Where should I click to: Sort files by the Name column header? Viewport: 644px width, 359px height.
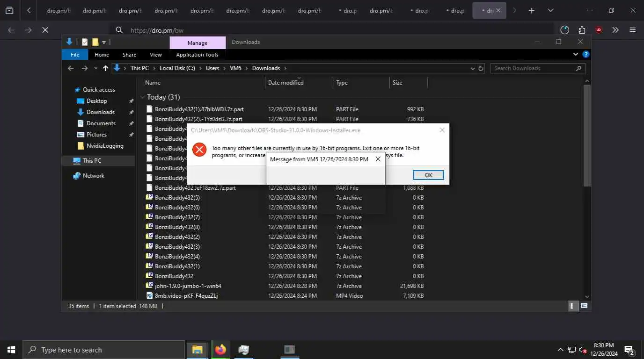[203, 83]
